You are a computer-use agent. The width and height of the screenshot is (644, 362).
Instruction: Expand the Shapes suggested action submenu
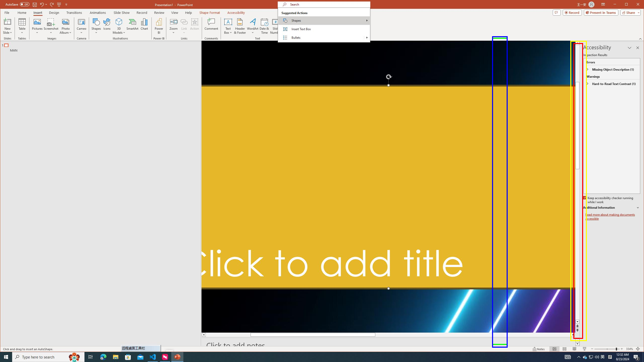[324, 21]
